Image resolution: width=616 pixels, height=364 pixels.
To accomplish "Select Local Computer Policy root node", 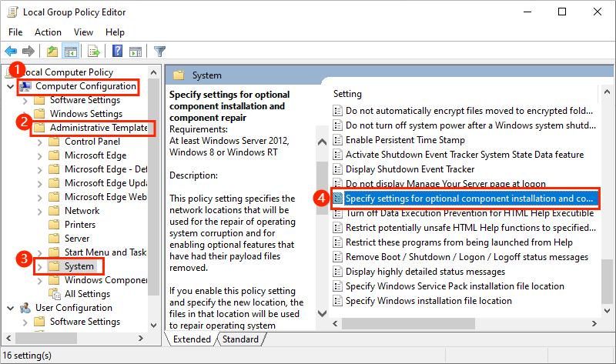I will 67,72.
